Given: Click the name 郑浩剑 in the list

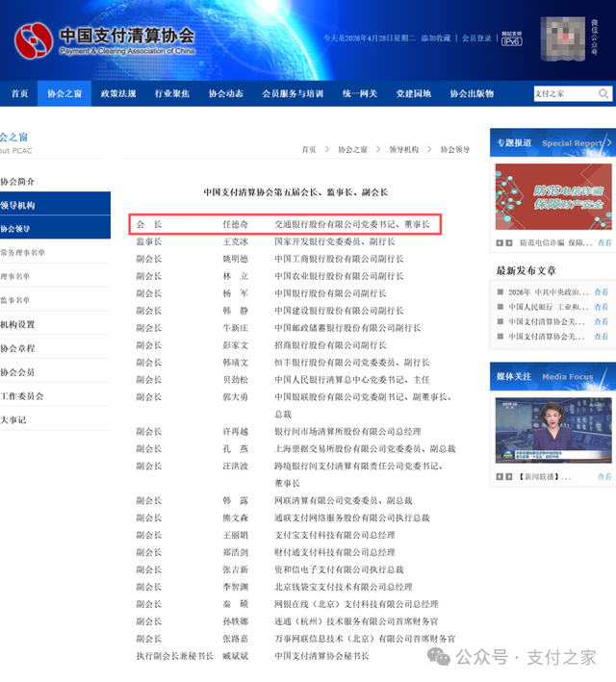Looking at the screenshot, I should [x=236, y=552].
